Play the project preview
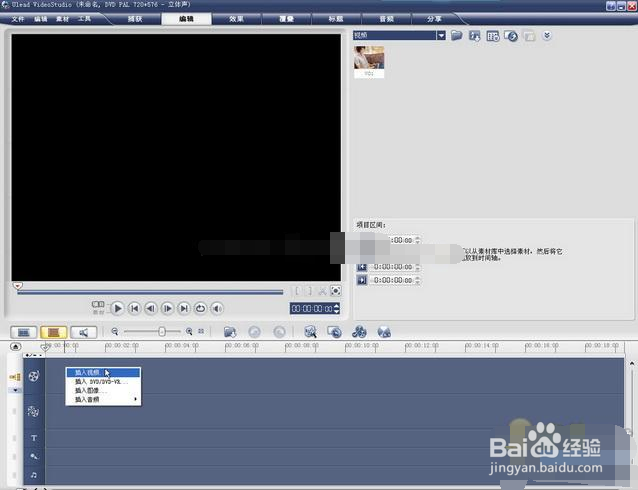The height and width of the screenshot is (490, 638). (117, 308)
